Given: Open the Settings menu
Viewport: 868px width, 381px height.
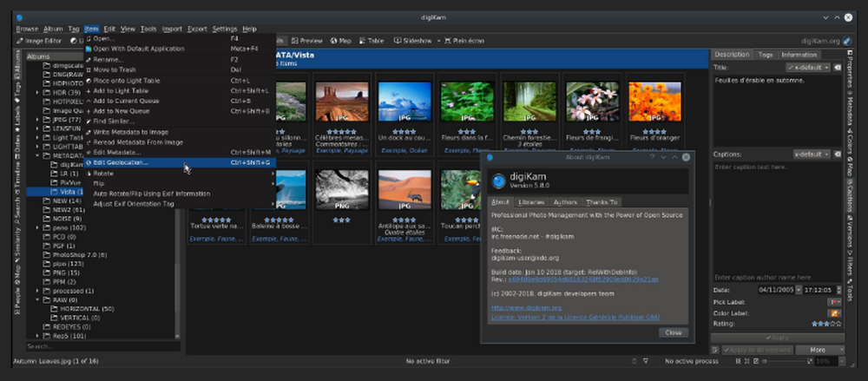Looking at the screenshot, I should click(x=224, y=29).
